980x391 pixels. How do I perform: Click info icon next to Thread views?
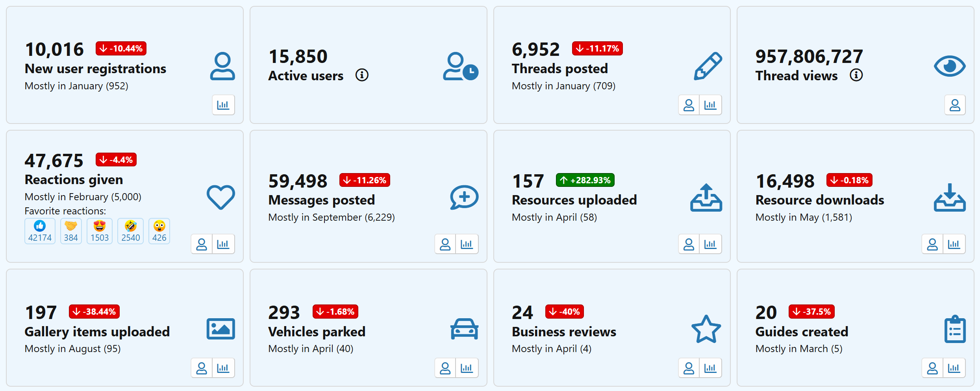pyautogui.click(x=856, y=75)
